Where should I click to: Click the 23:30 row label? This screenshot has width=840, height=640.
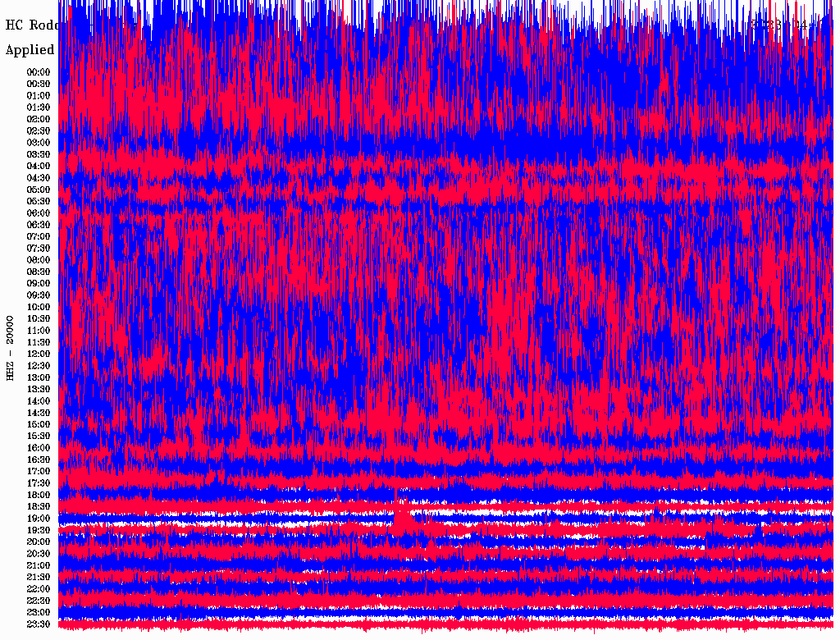coord(39,624)
